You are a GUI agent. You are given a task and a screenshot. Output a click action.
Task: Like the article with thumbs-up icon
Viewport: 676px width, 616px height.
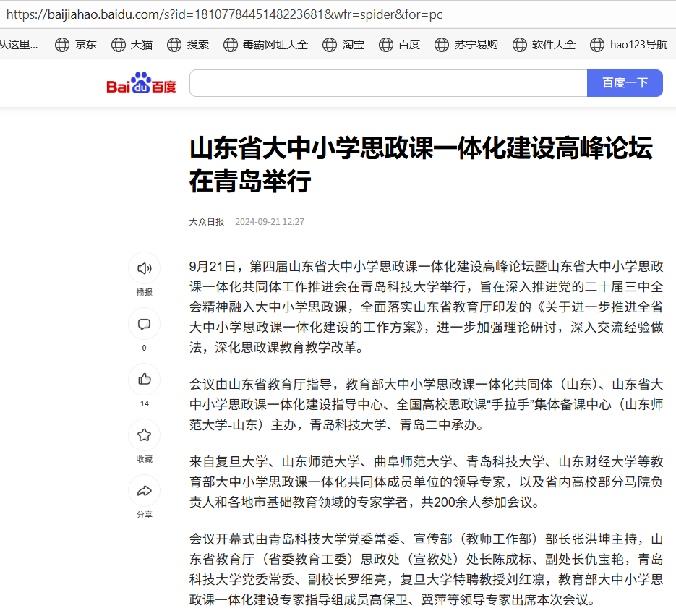coord(144,380)
